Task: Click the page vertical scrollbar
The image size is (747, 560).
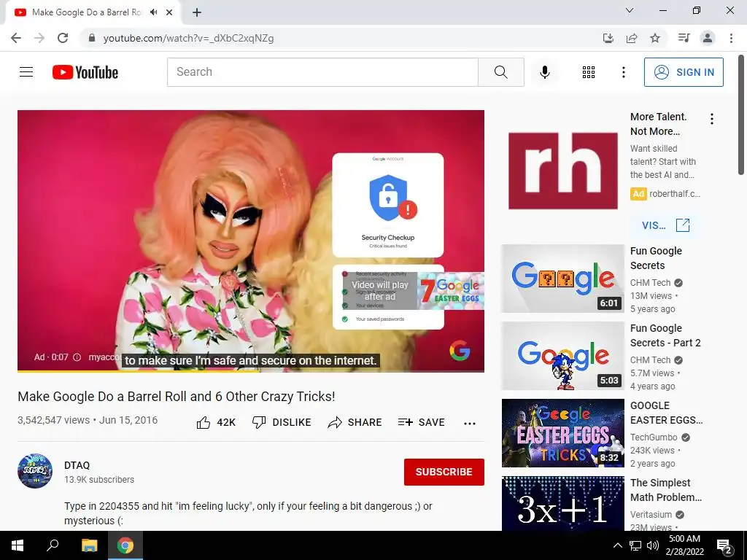Action: [x=741, y=114]
